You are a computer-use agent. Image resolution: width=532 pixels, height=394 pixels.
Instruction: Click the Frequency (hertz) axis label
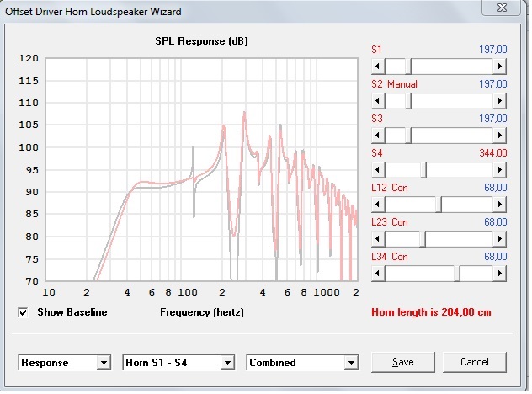(202, 312)
